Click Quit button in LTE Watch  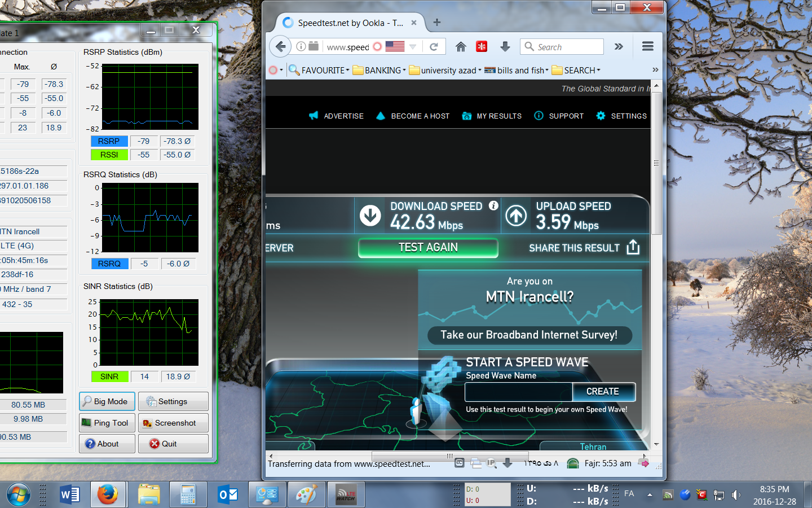(x=173, y=444)
